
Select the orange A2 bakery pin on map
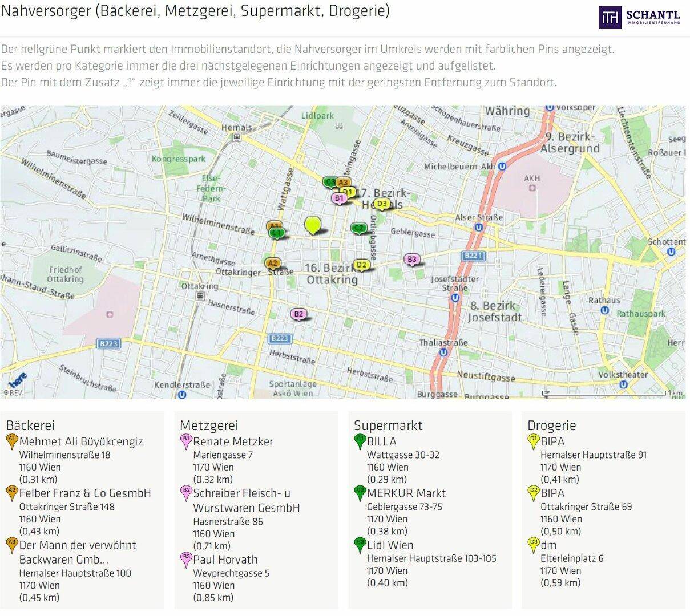[x=273, y=264]
